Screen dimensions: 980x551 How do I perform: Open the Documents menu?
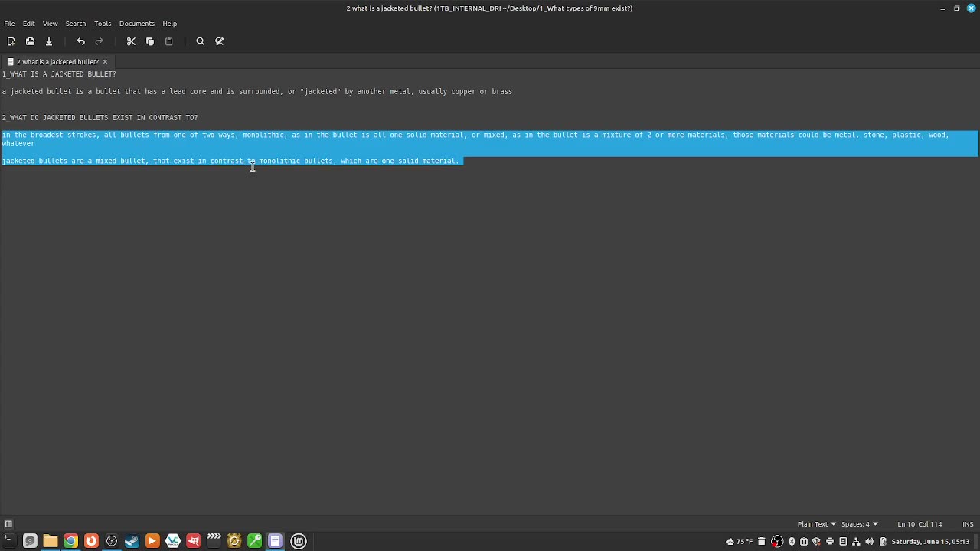pos(137,24)
